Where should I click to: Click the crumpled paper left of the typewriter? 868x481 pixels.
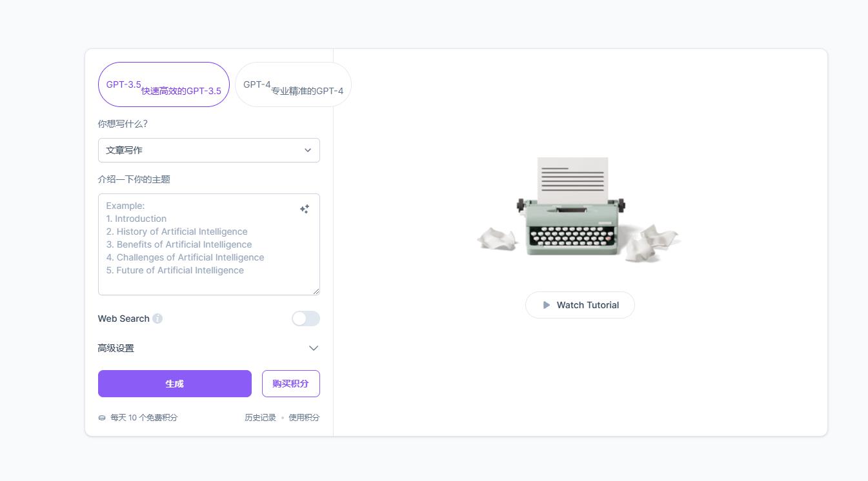pyautogui.click(x=498, y=239)
